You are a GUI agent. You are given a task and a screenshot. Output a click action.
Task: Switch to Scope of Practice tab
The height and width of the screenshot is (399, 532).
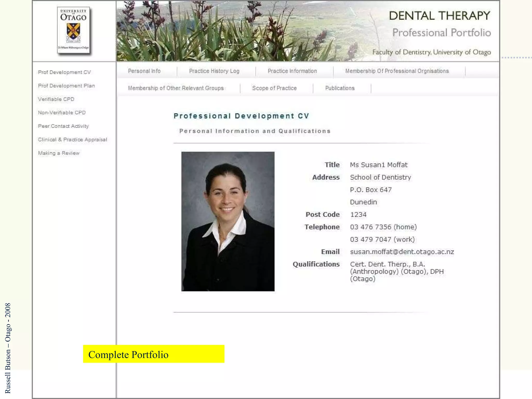click(x=274, y=88)
